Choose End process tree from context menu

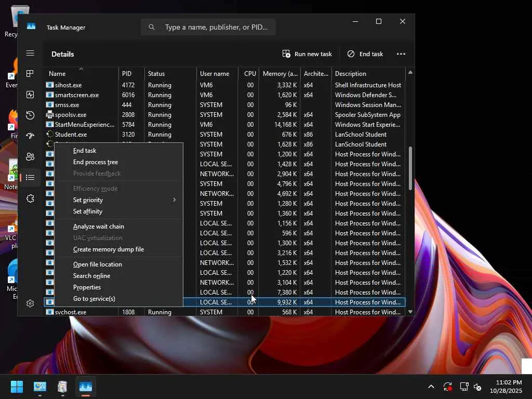[96, 162]
